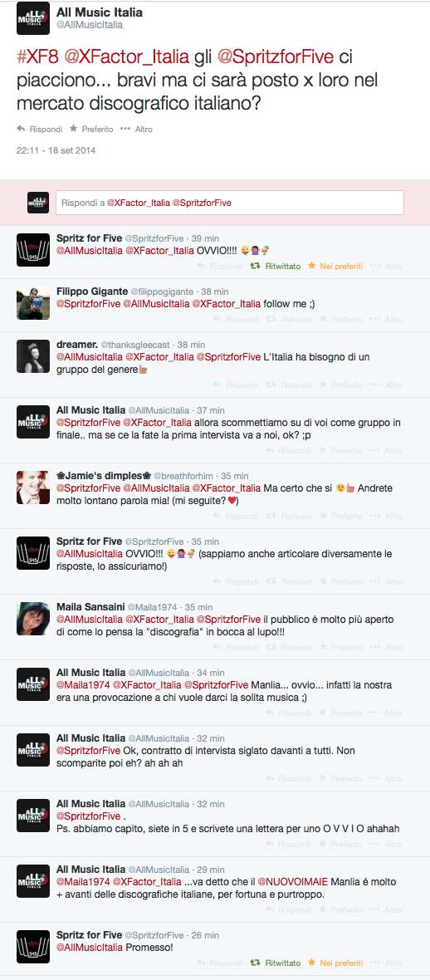Open Altro menu on first Spritz reply
Viewport: 430px width, 980px height.
click(x=386, y=267)
